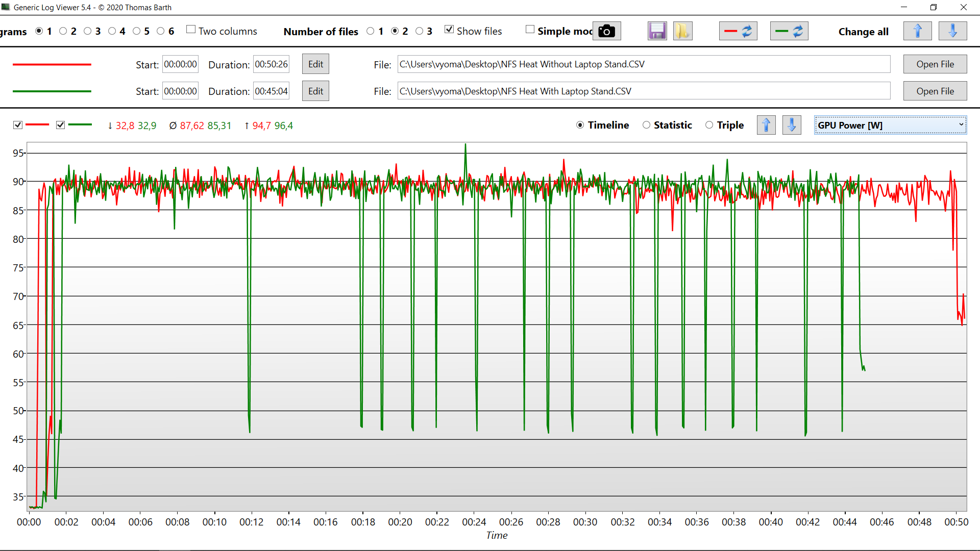
Task: Click the Generic Log Viewer app icon
Action: tap(6, 7)
